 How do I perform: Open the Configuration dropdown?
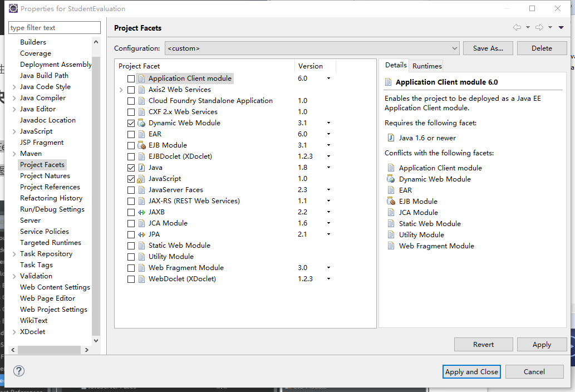click(312, 48)
